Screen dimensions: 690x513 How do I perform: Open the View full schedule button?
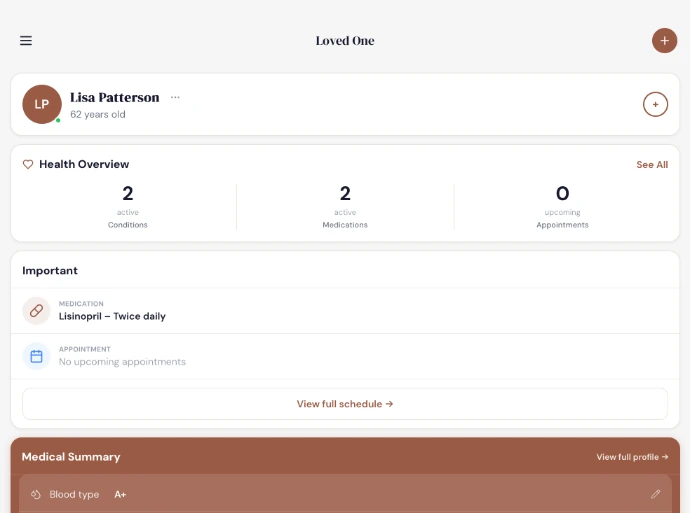tap(345, 404)
